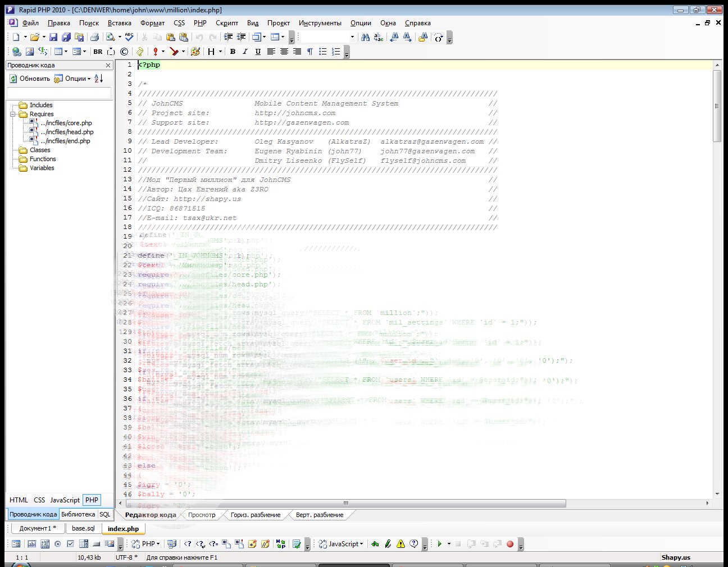Collapse the Requires tree node
Screen dimensions: 728x567
pyautogui.click(x=13, y=114)
